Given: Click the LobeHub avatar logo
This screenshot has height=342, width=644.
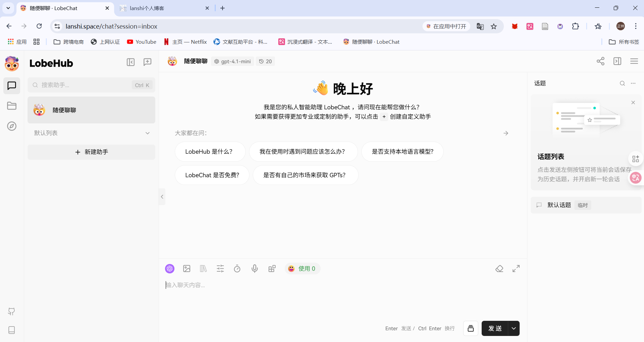Looking at the screenshot, I should click(x=12, y=64).
